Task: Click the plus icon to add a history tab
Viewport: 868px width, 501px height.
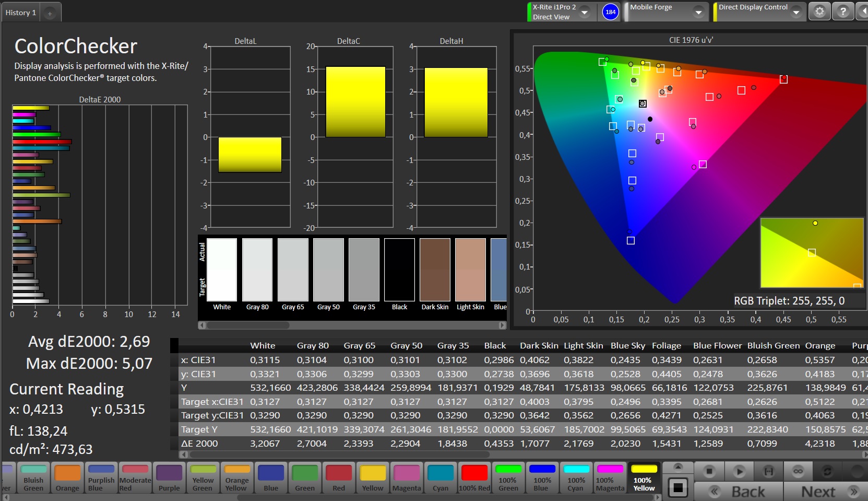Action: 50,13
